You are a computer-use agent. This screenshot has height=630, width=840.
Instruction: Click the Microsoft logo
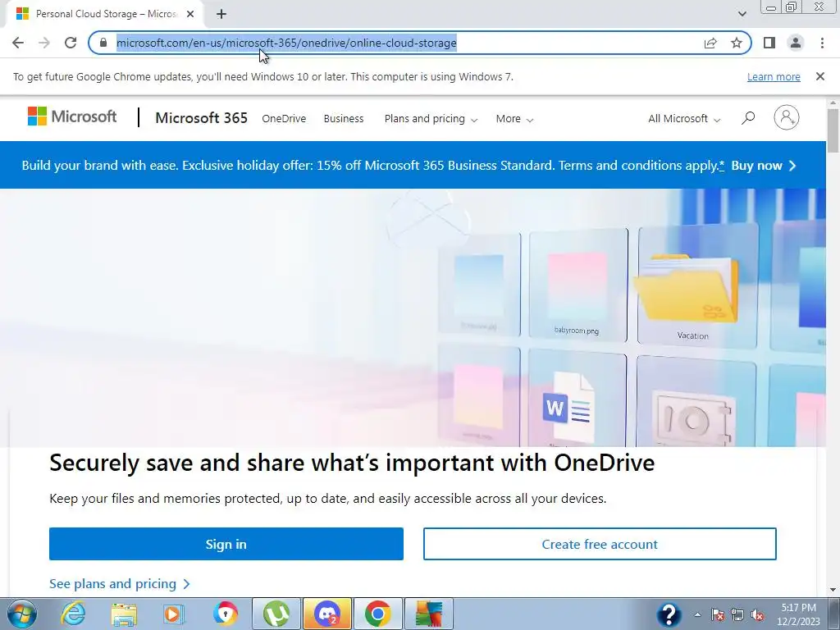72,116
